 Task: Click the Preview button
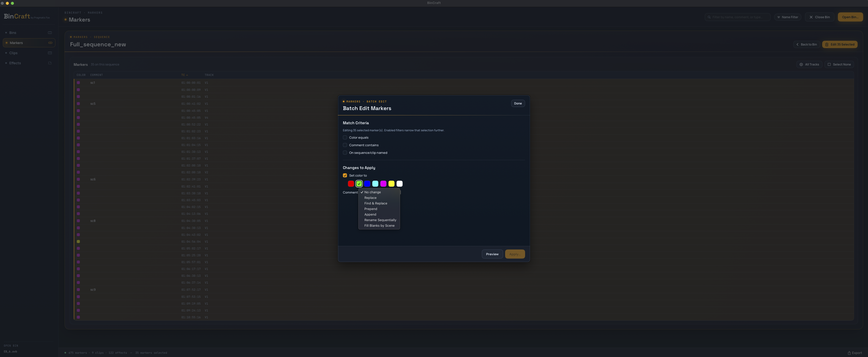[492, 254]
